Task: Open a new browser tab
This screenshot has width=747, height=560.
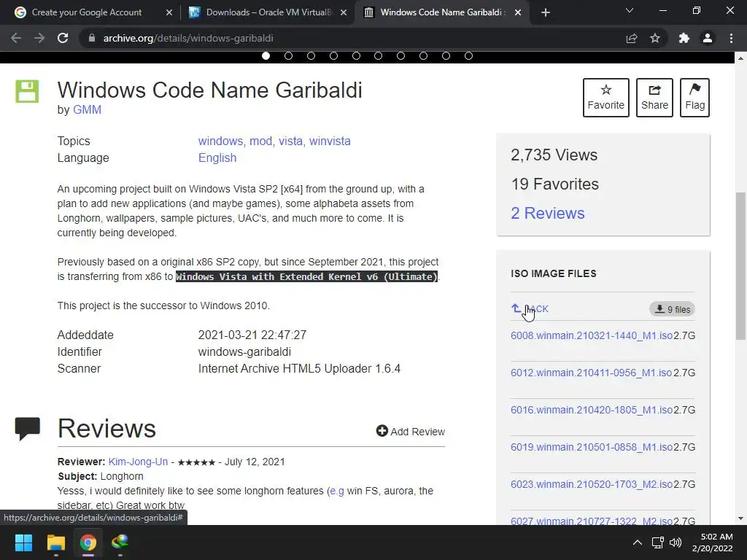Action: tap(546, 12)
